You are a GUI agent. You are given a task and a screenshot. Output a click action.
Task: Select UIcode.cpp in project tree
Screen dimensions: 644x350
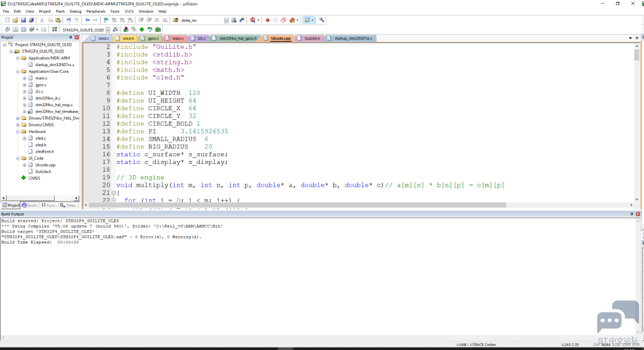[45, 165]
